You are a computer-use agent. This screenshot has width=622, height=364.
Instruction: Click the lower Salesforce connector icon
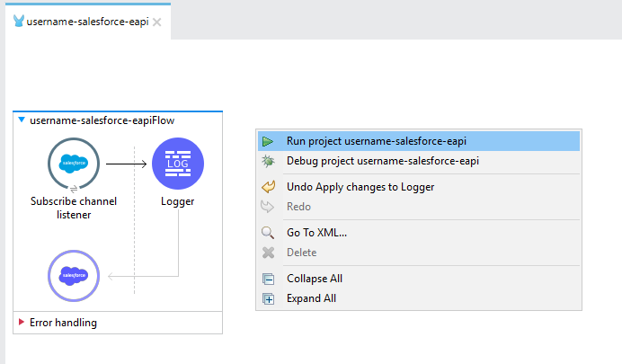pos(74,274)
